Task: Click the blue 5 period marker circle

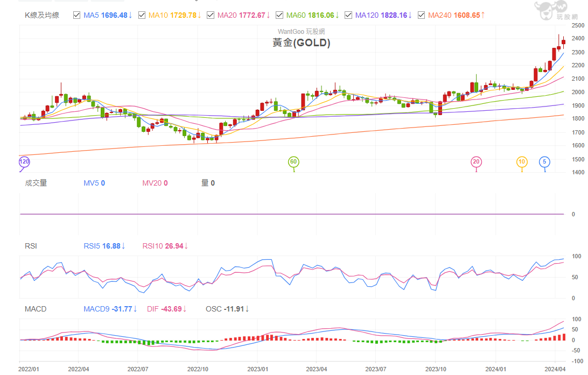Action: [x=545, y=161]
